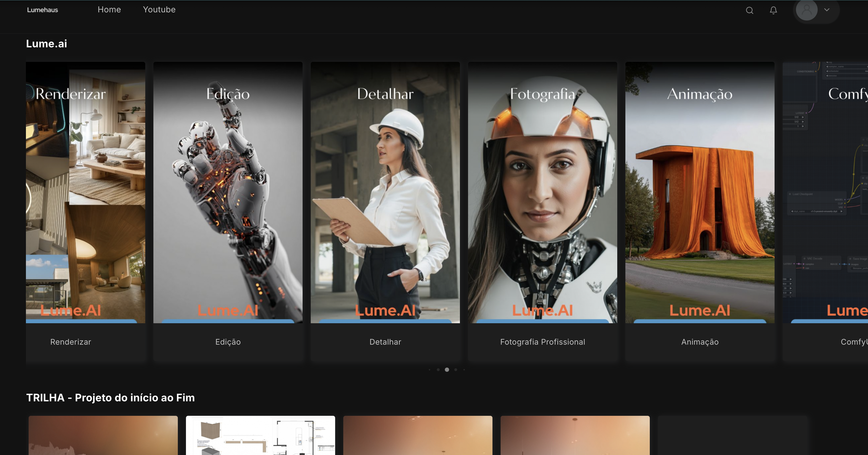Click TRILHA - Projeto do início ao Fim heading
868x455 pixels.
pyautogui.click(x=111, y=398)
